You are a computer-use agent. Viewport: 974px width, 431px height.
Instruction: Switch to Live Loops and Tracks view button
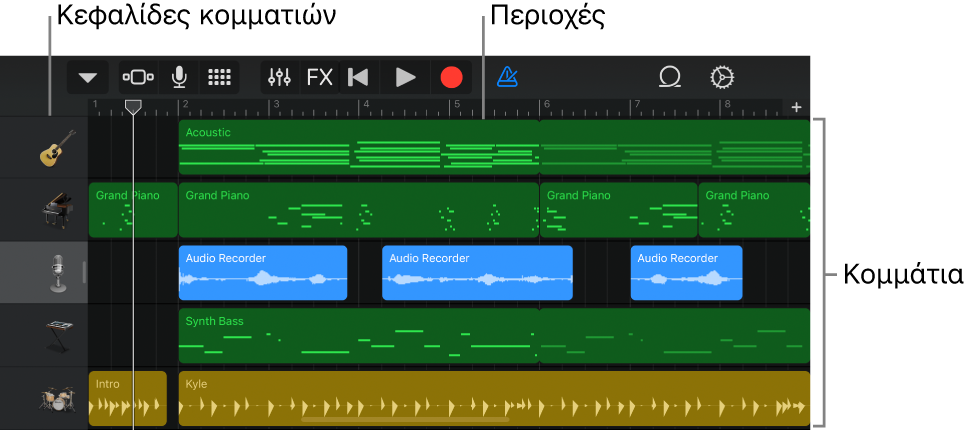click(139, 78)
